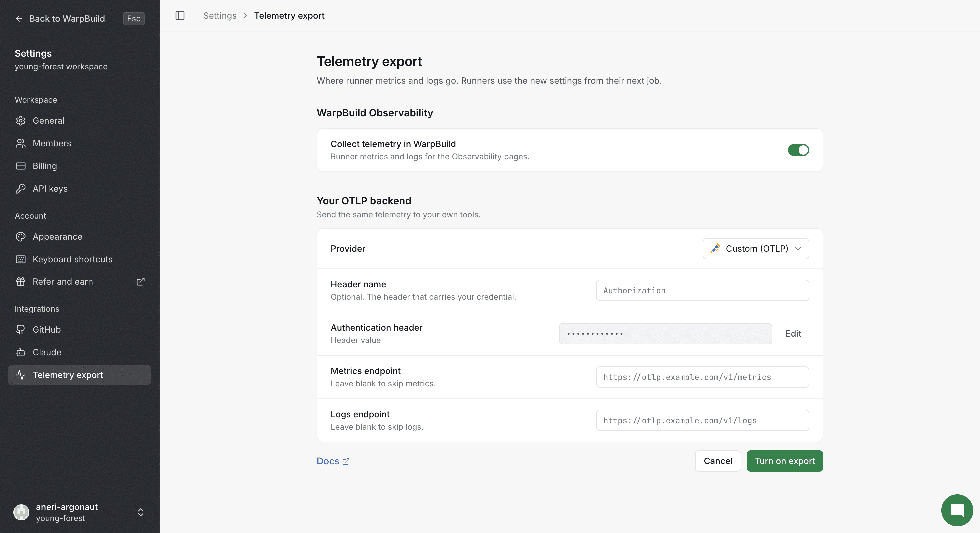
Task: Click the Esc key badge
Action: click(x=134, y=19)
